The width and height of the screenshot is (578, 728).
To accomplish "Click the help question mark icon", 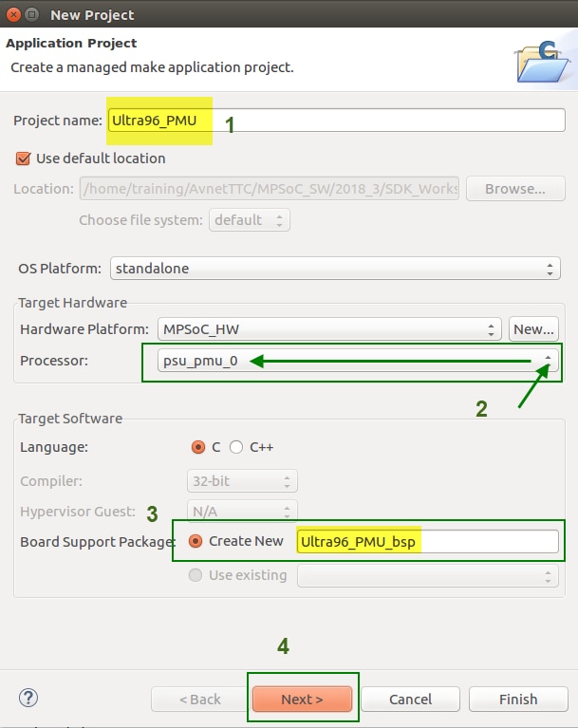I will pyautogui.click(x=28, y=699).
